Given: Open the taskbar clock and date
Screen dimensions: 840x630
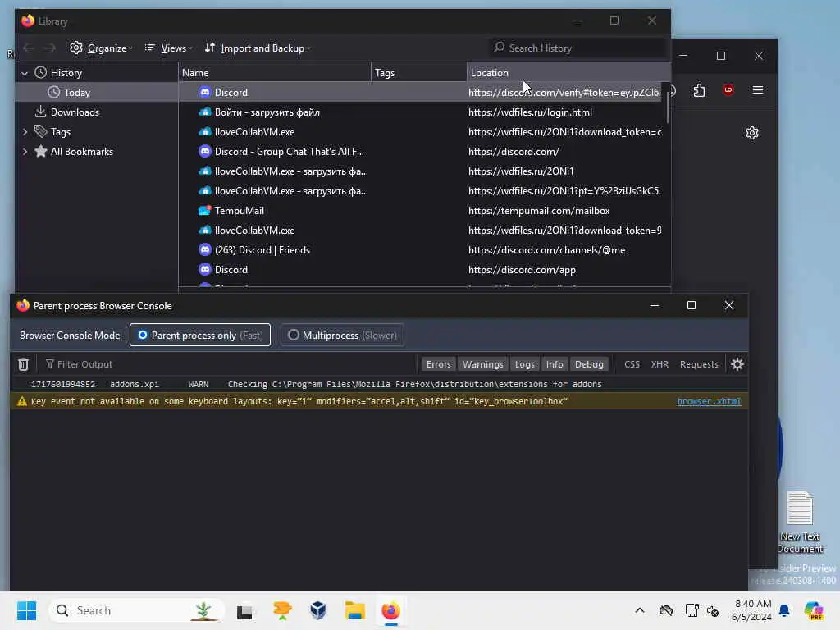Looking at the screenshot, I should pyautogui.click(x=751, y=610).
